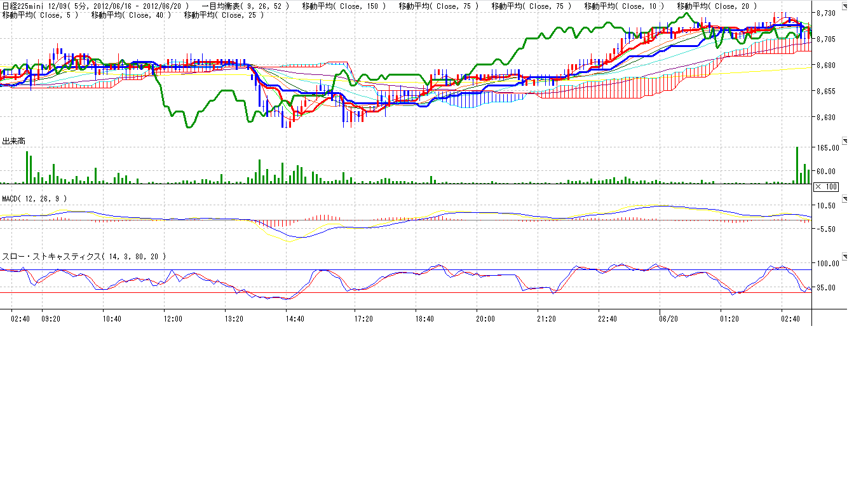Select the 一目均衡表( 9, 26, 52 ) indicator label
Screen dimensions: 868x488
(x=250, y=6)
